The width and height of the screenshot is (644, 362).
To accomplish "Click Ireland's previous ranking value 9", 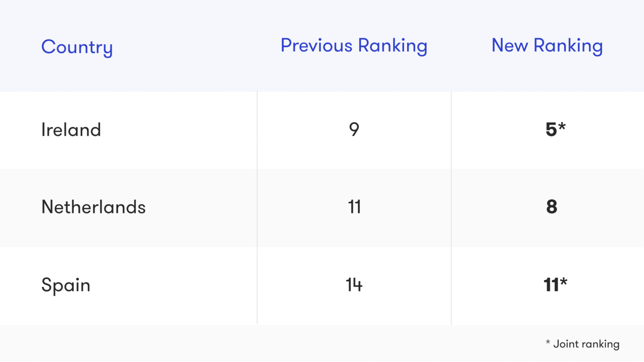I will 354,129.
